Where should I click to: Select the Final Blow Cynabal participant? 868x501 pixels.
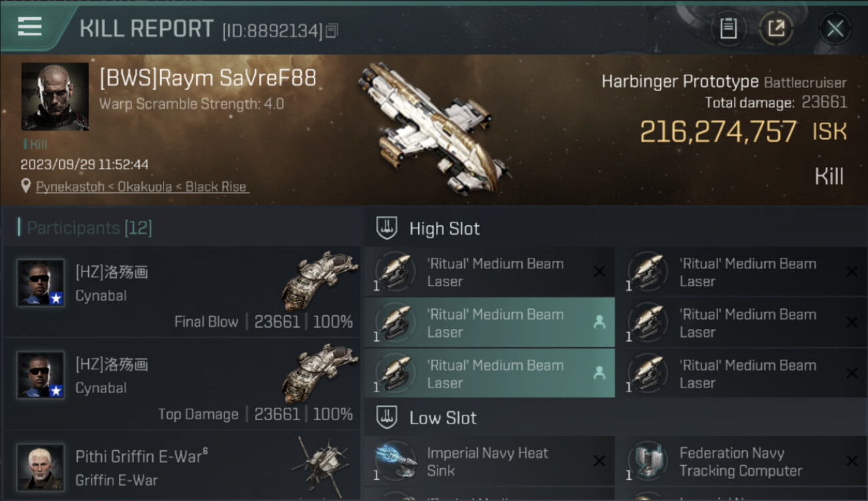(x=182, y=291)
